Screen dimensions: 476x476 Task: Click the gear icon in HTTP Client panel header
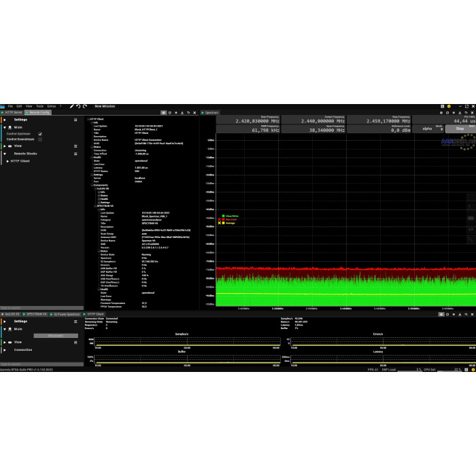(x=163, y=112)
